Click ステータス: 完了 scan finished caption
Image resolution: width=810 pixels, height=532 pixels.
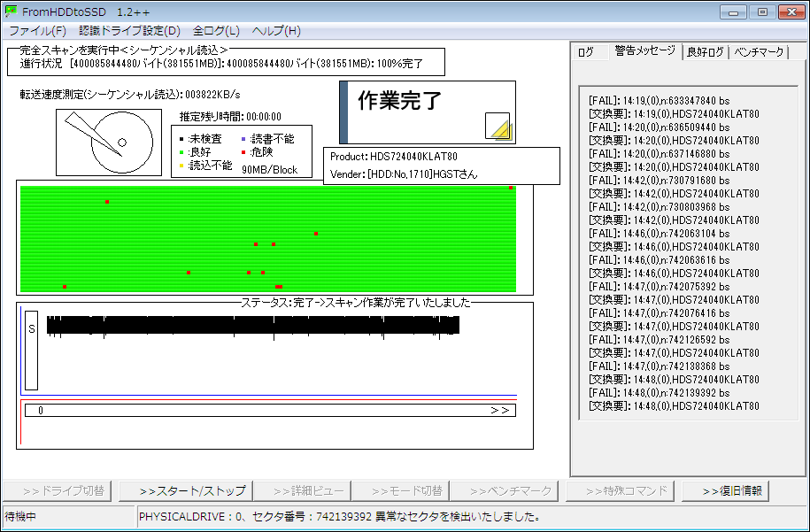point(356,302)
